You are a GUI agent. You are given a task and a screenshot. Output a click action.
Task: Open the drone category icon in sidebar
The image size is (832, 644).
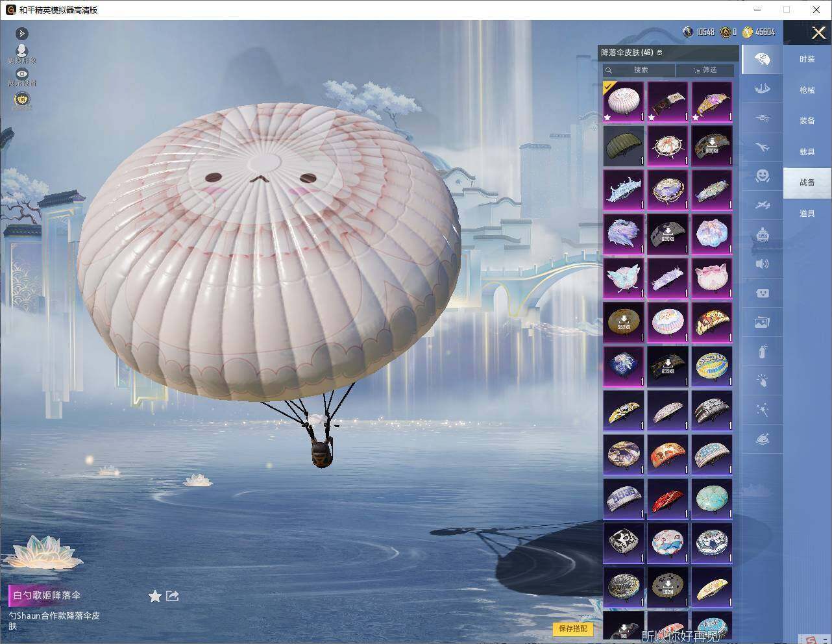coord(763,118)
